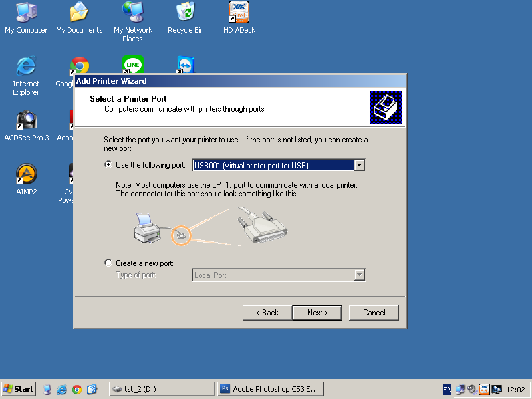Screen dimensions: 532x399
Task: Click the LPT1 note text
Action: coord(237,190)
